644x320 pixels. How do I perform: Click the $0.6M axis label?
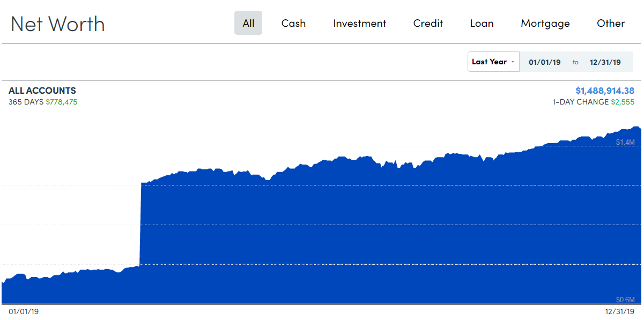[625, 300]
